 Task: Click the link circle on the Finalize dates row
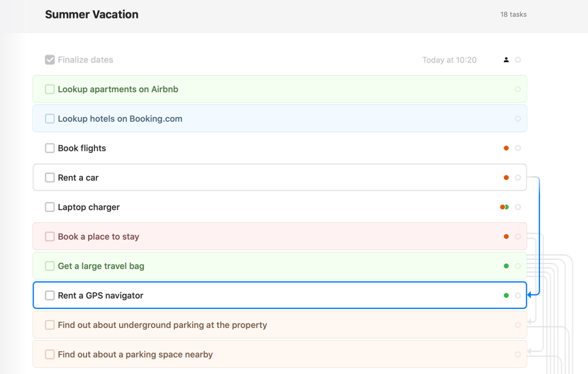(x=518, y=60)
